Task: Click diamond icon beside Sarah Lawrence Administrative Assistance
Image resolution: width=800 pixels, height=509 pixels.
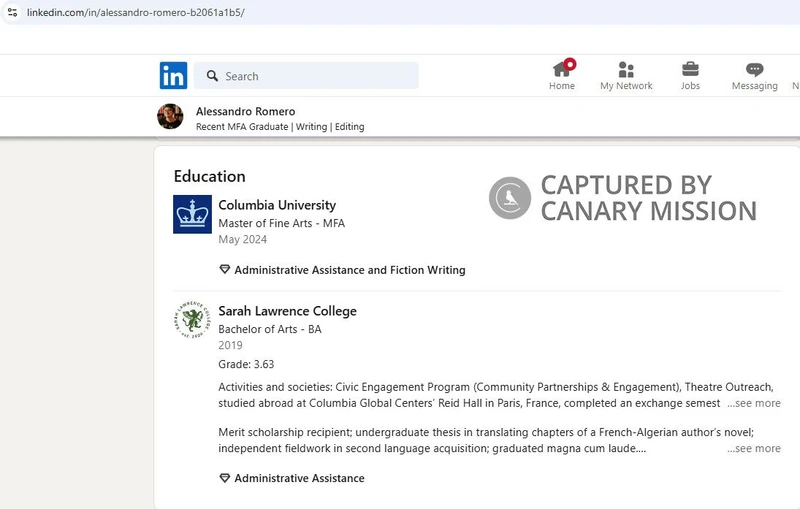Action: click(x=224, y=478)
